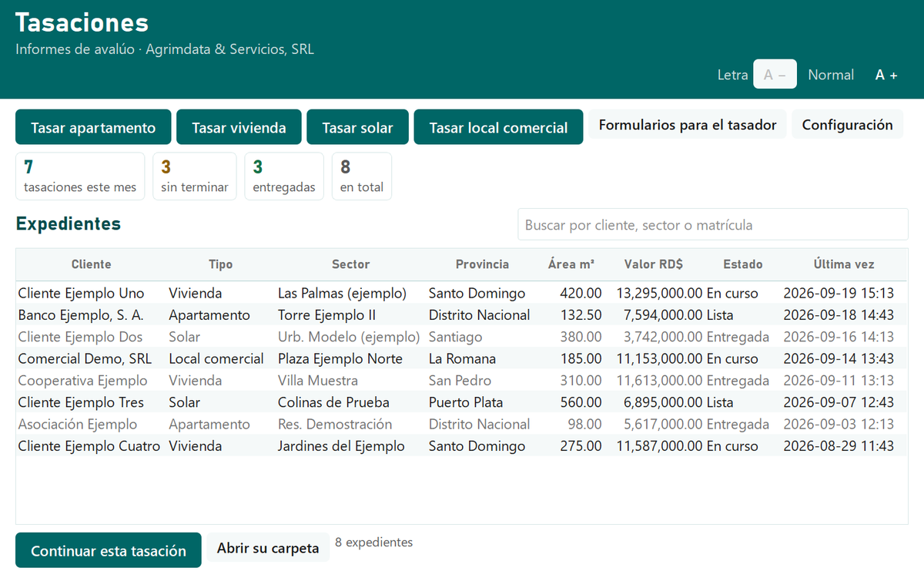Reset font size to Normal
The height and width of the screenshot is (578, 924).
click(x=831, y=75)
